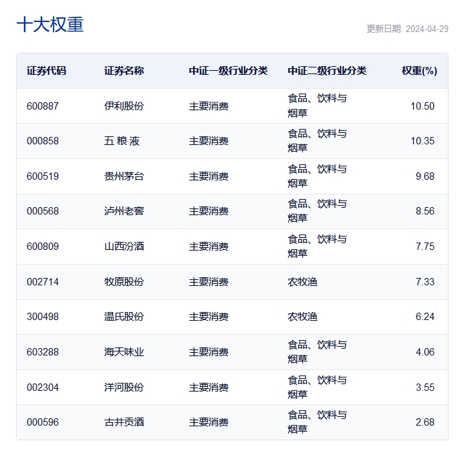Click 农牧渔 in the 牧原股份 row
The image size is (476, 455).
click(x=302, y=282)
